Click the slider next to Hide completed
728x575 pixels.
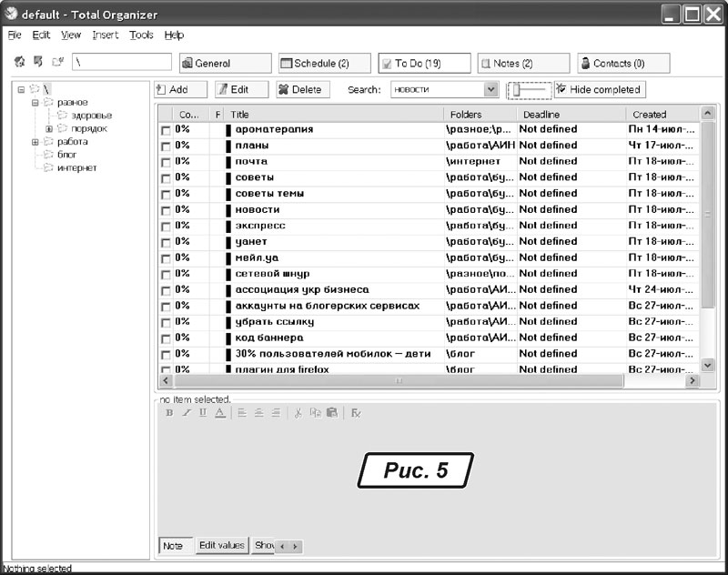529,89
